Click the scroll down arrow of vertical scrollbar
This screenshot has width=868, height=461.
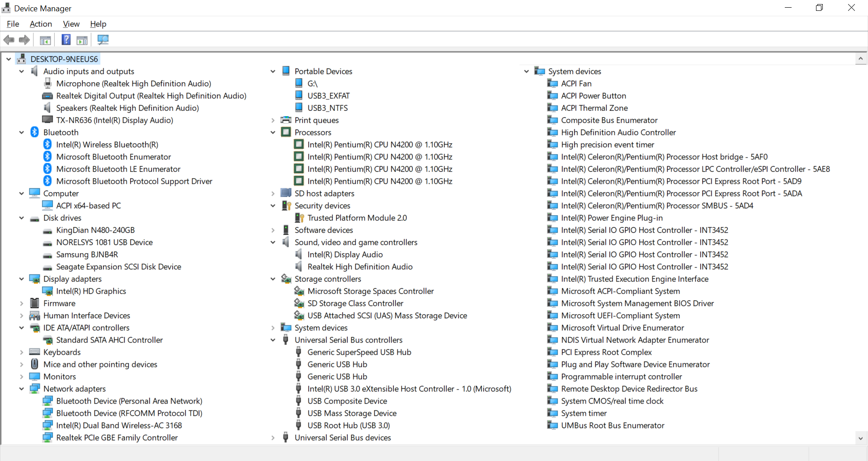click(860, 438)
